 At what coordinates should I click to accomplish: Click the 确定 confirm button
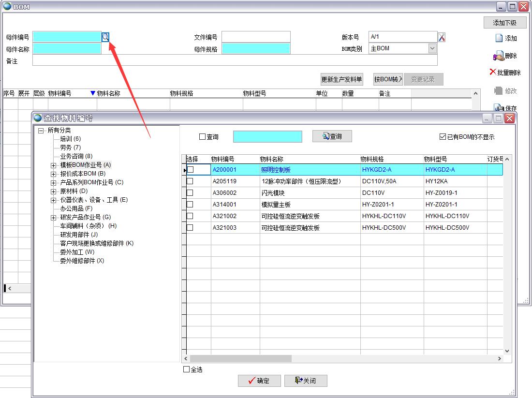(259, 381)
